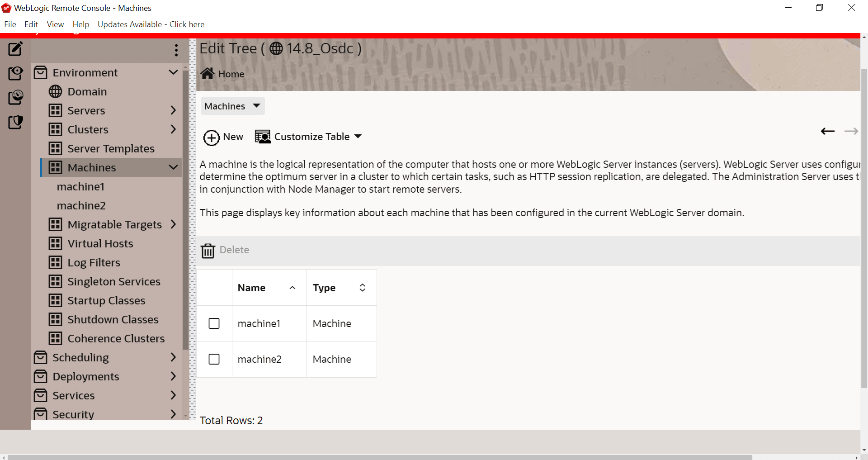Collapse the Machines tree node

point(173,167)
